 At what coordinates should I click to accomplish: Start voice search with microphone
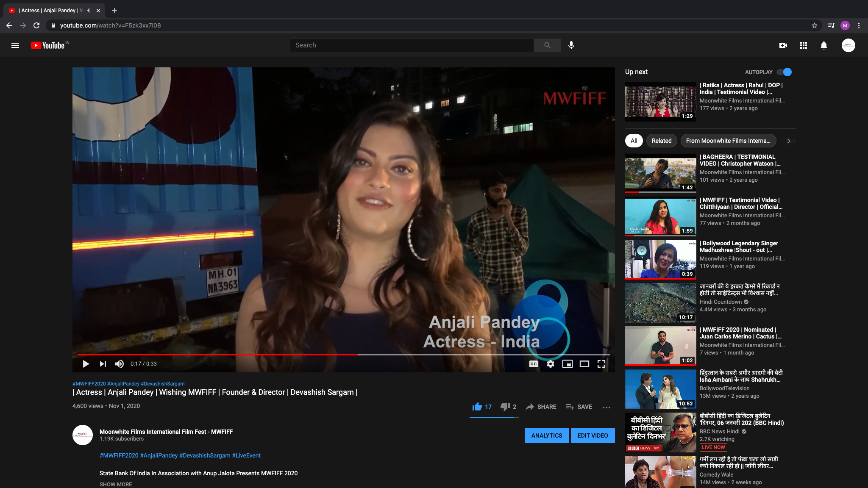coord(571,45)
